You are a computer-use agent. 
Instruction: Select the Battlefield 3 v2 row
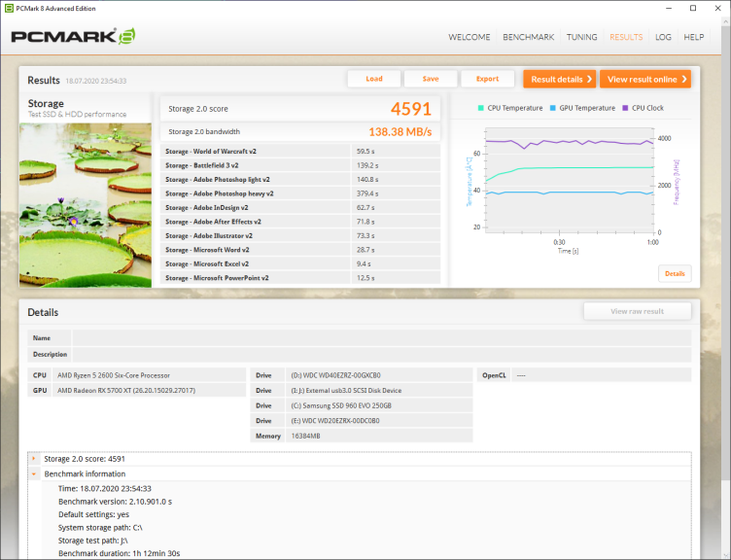click(x=300, y=165)
